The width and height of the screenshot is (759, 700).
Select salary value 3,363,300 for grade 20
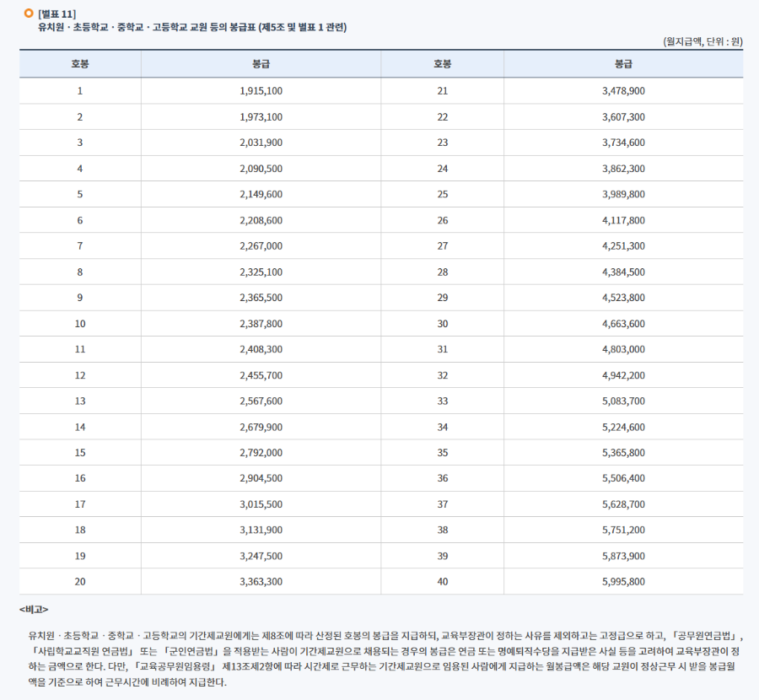(x=260, y=580)
